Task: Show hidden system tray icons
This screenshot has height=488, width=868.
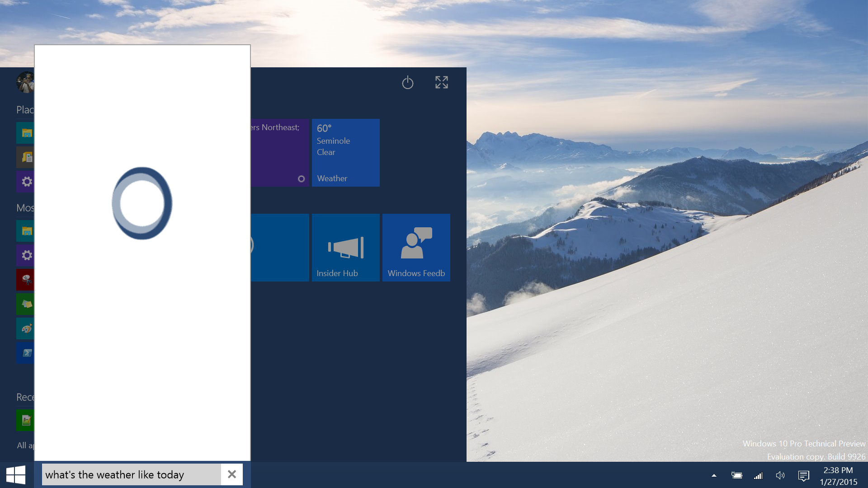Action: [x=714, y=475]
